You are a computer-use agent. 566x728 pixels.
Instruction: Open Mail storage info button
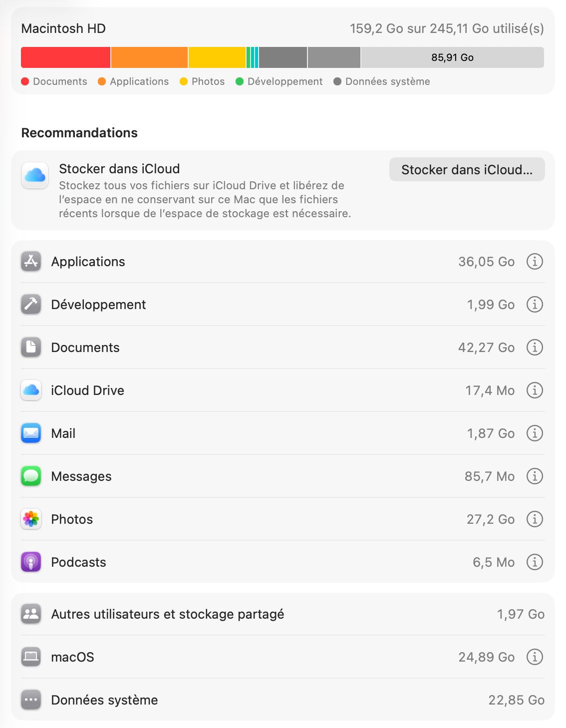pyautogui.click(x=535, y=433)
